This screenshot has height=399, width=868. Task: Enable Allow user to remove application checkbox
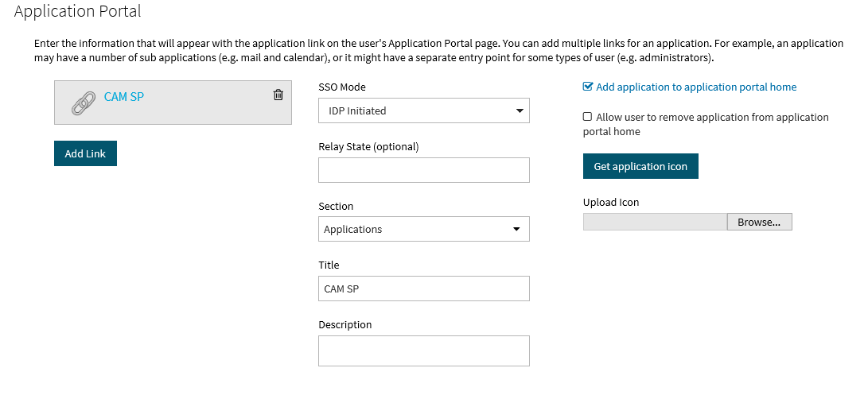(587, 117)
